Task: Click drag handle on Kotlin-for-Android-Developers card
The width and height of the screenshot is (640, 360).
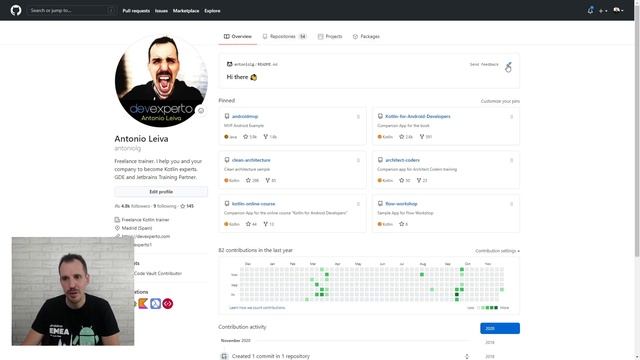Action: coord(511,117)
